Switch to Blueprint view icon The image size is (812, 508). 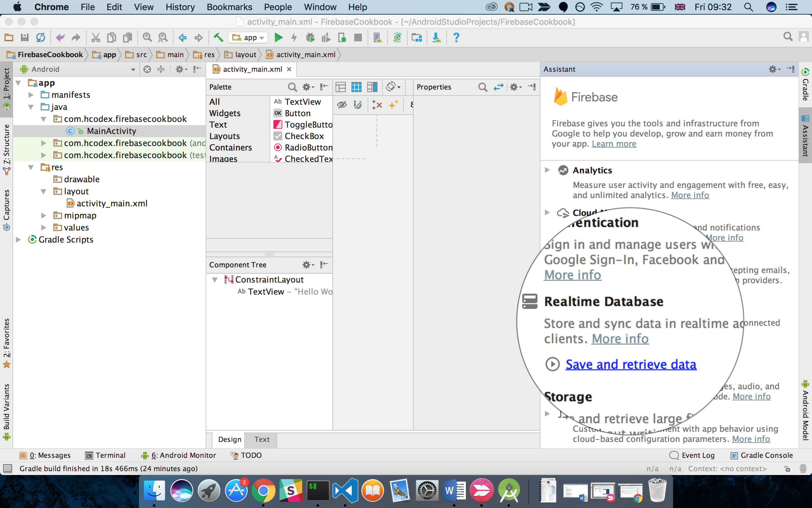pyautogui.click(x=356, y=87)
